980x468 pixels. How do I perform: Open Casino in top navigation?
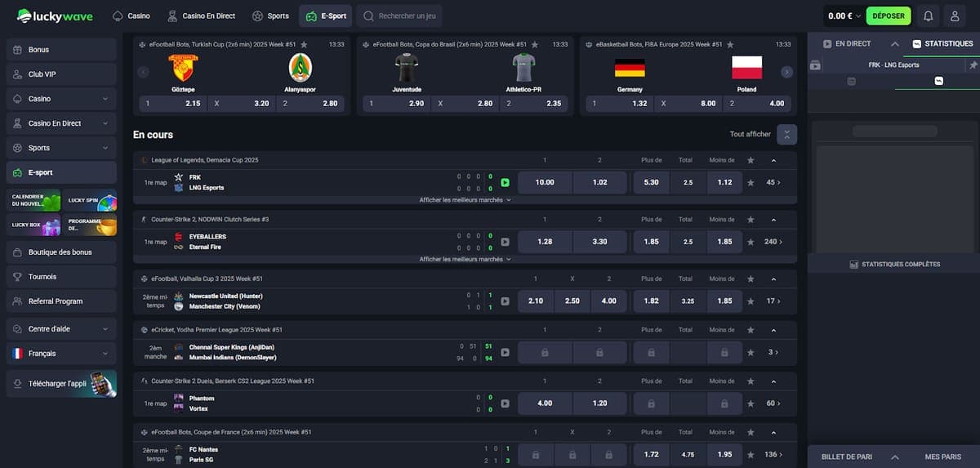point(131,16)
